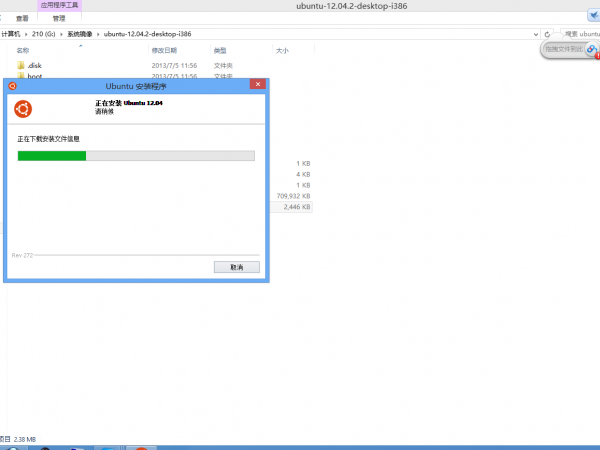Open the 管理 ribbon tab
Image resolution: width=600 pixels, height=450 pixels.
[59, 18]
